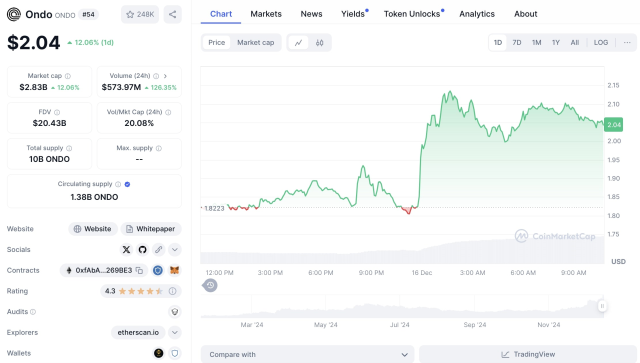Screen dimensions: 640x363
Task: Select the 1M time range
Action: pyautogui.click(x=536, y=42)
